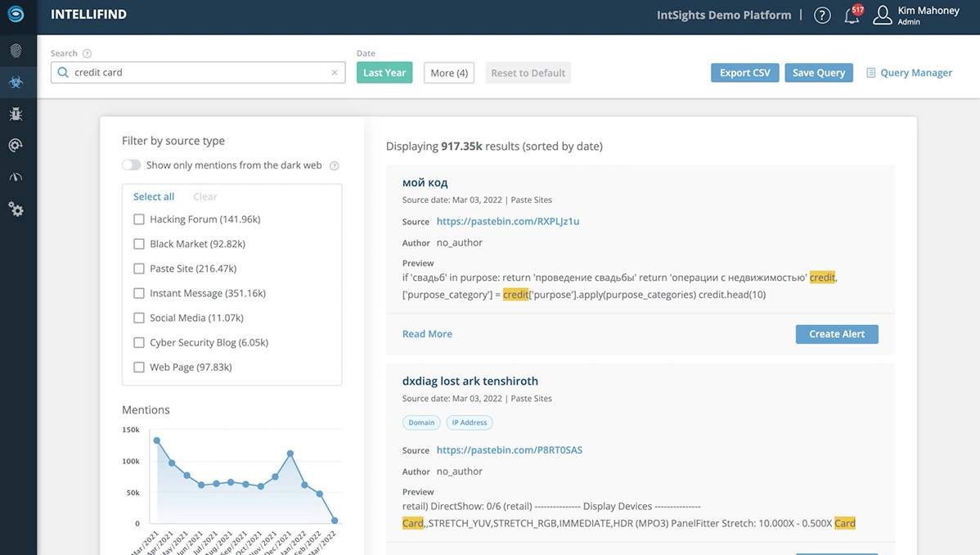Screen dimensions: 980x555
Task: Check the Hacking Forum checkbox
Action: pyautogui.click(x=139, y=219)
